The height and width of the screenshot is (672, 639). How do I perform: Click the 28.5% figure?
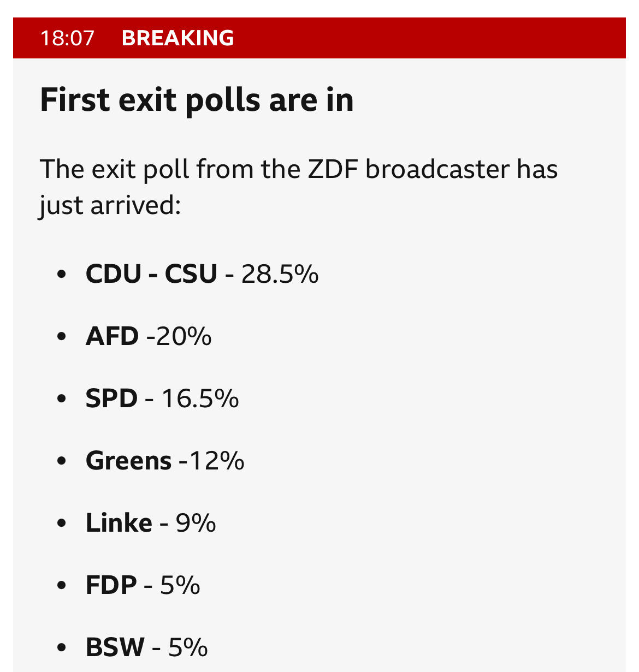click(x=280, y=273)
